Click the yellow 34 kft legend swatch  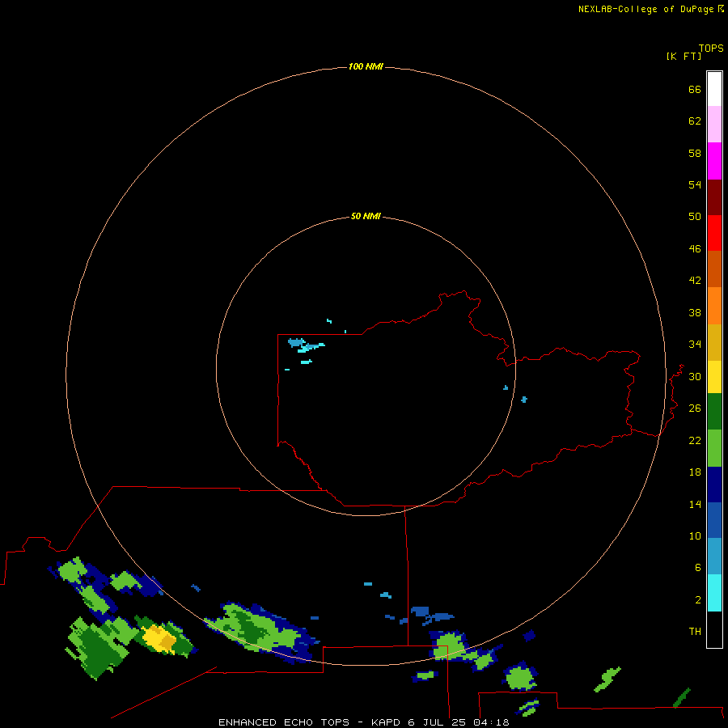coord(714,377)
